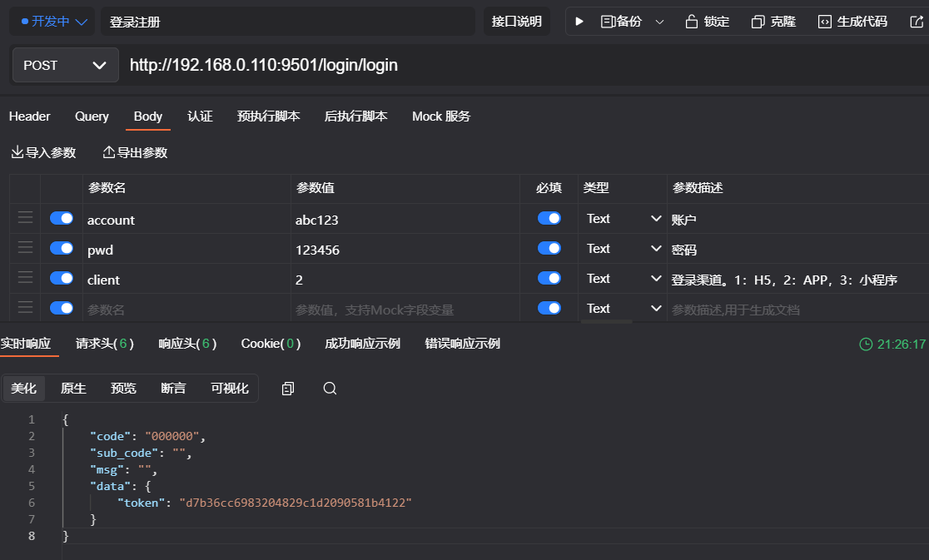Viewport: 929px width, 560px height.
Task: Click the 生成代码 generate code icon
Action: click(x=824, y=22)
